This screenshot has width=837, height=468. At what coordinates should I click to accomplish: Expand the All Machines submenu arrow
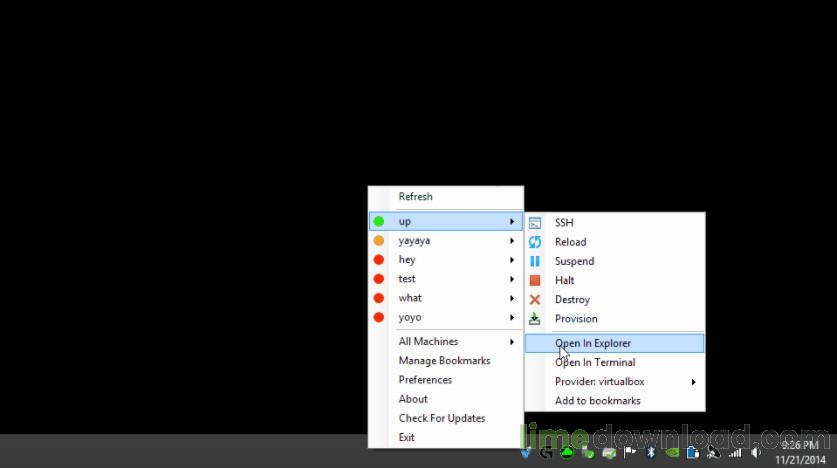tap(511, 342)
